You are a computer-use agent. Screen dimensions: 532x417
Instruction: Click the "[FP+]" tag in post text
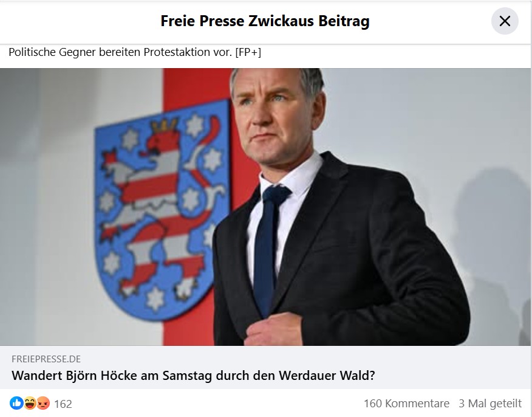248,52
